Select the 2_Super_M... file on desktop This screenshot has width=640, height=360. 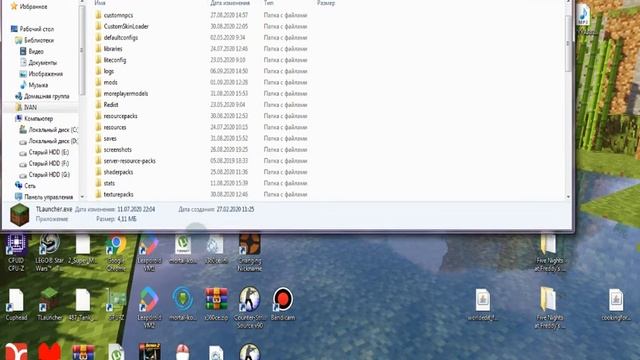(x=82, y=249)
